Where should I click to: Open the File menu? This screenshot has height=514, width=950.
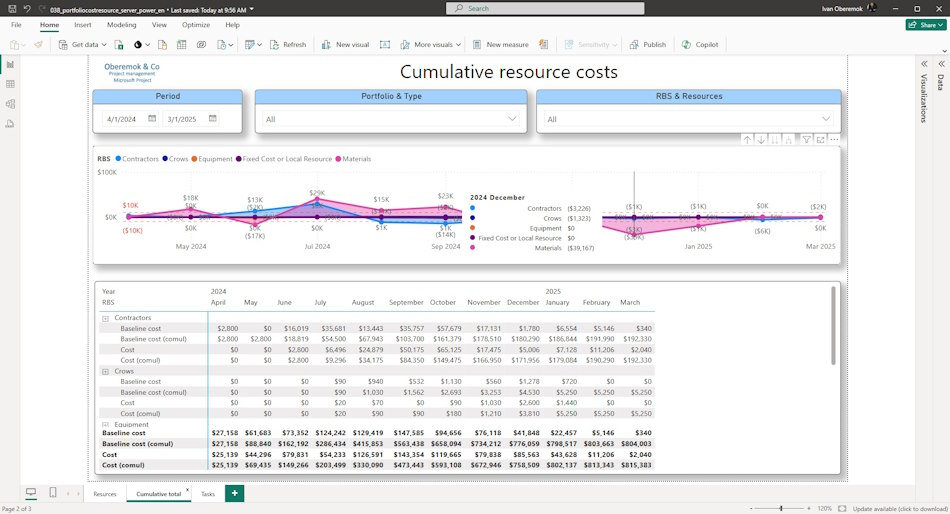pyautogui.click(x=16, y=25)
